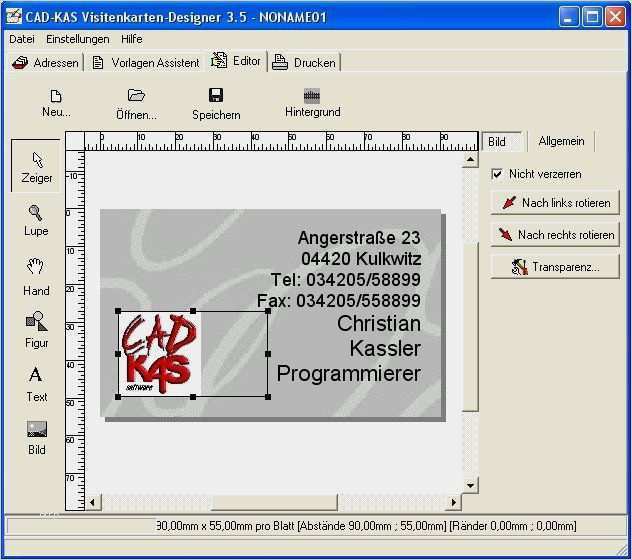This screenshot has width=632, height=560.
Task: Click the Transparenz button
Action: tap(555, 267)
